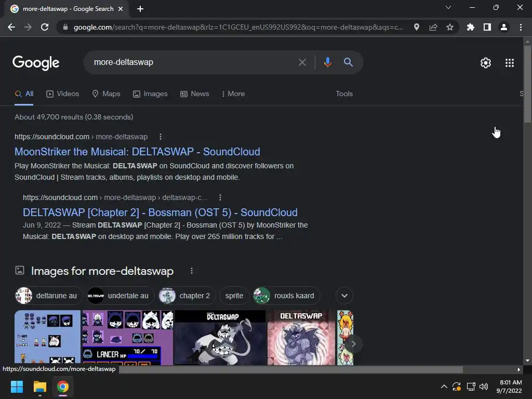Open the blue sprite sheet thumbnail
The width and height of the screenshot is (532, 399).
click(x=47, y=338)
